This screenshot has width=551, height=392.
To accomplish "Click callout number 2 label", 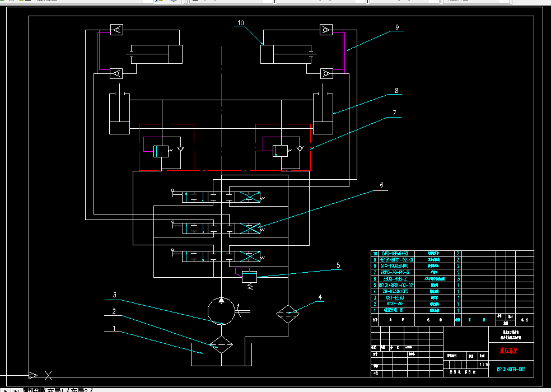I will 114,311.
